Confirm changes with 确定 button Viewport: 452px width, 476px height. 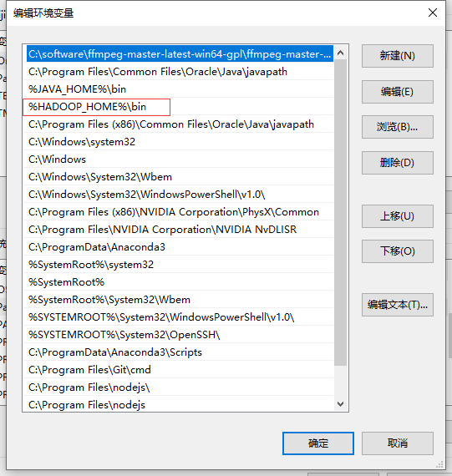click(x=318, y=443)
